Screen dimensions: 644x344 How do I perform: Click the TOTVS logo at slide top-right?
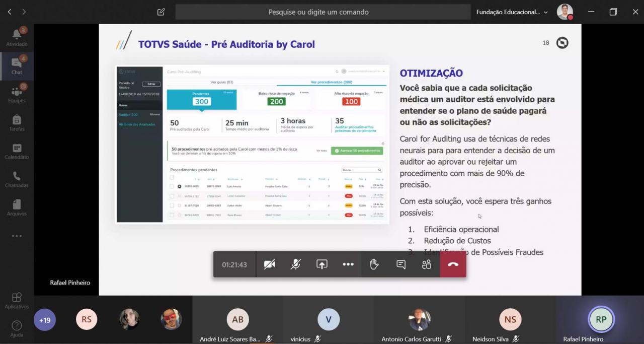coord(562,43)
